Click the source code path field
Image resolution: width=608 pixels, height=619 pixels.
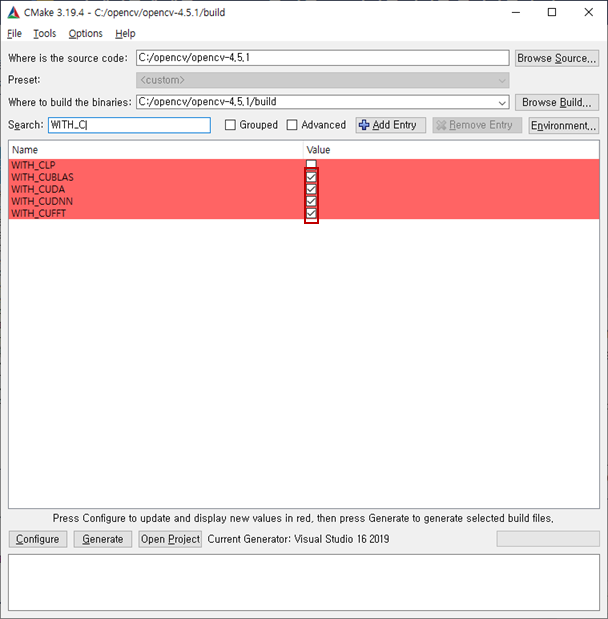tap(323, 58)
